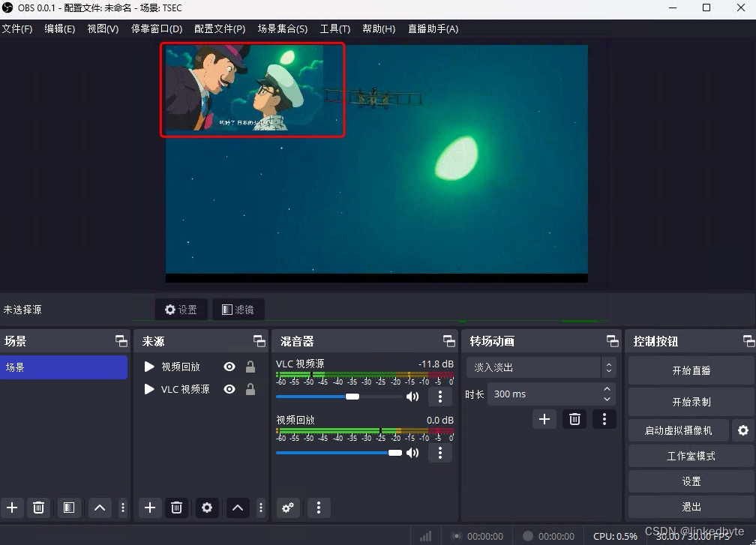Undock the 混音器 panel
This screenshot has height=545, width=756.
[448, 341]
